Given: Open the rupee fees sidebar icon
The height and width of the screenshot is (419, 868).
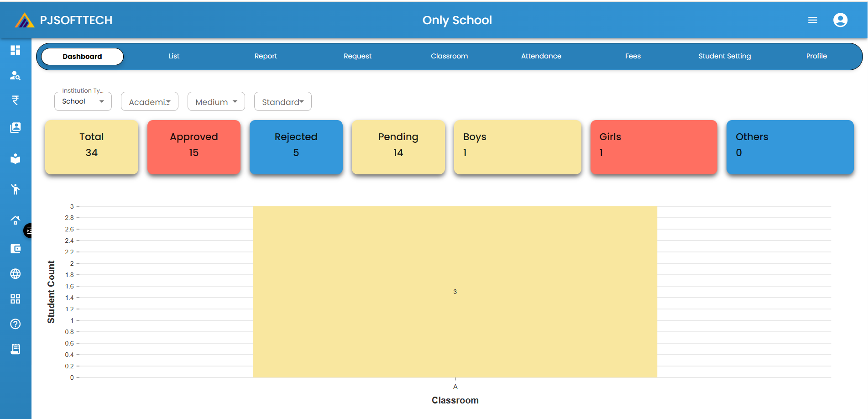Looking at the screenshot, I should coord(16,100).
